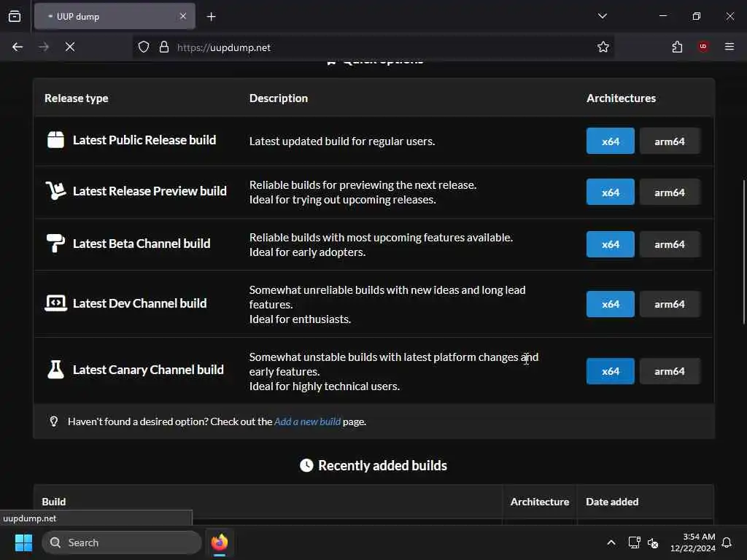Bookmark this page with star
Image resolution: width=747 pixels, height=560 pixels.
[x=603, y=47]
